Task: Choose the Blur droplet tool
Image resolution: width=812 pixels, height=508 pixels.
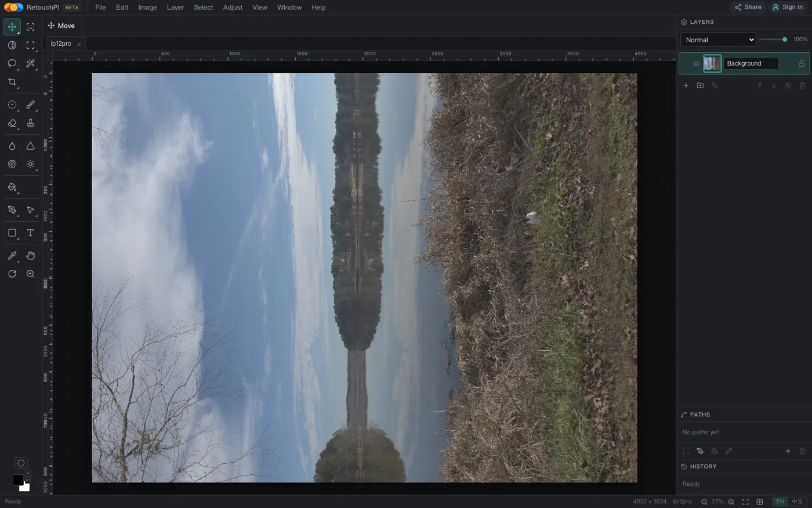Action: coord(12,146)
